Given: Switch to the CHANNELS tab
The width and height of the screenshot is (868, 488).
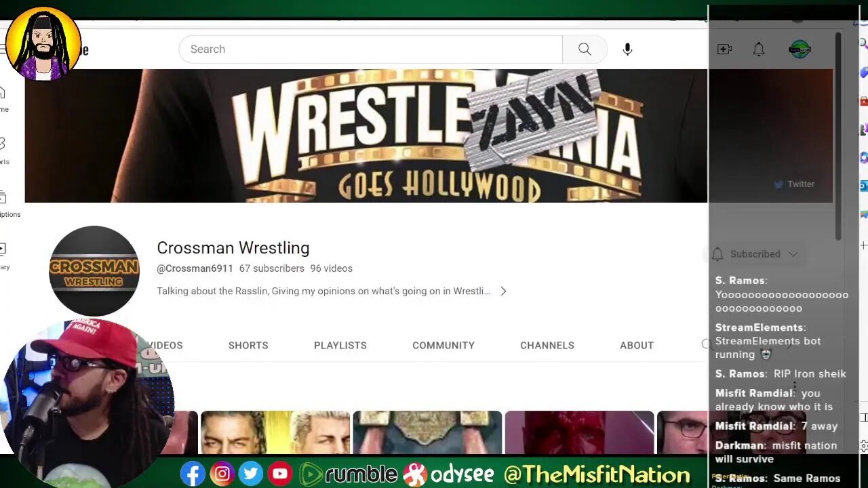Looking at the screenshot, I should tap(547, 345).
